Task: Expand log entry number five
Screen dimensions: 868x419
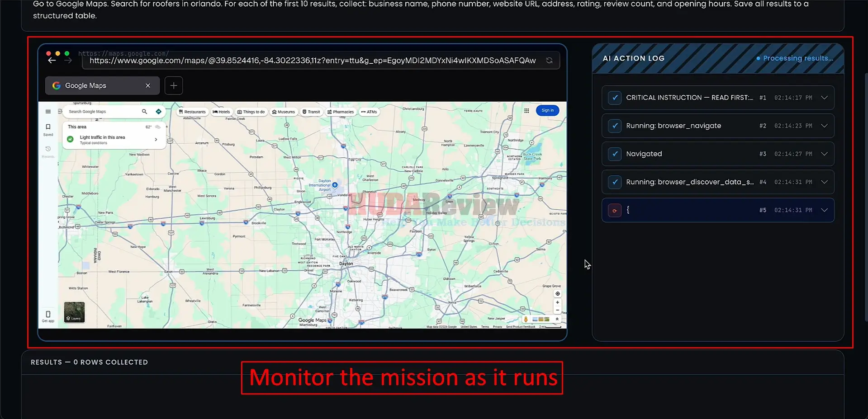Action: pyautogui.click(x=824, y=210)
